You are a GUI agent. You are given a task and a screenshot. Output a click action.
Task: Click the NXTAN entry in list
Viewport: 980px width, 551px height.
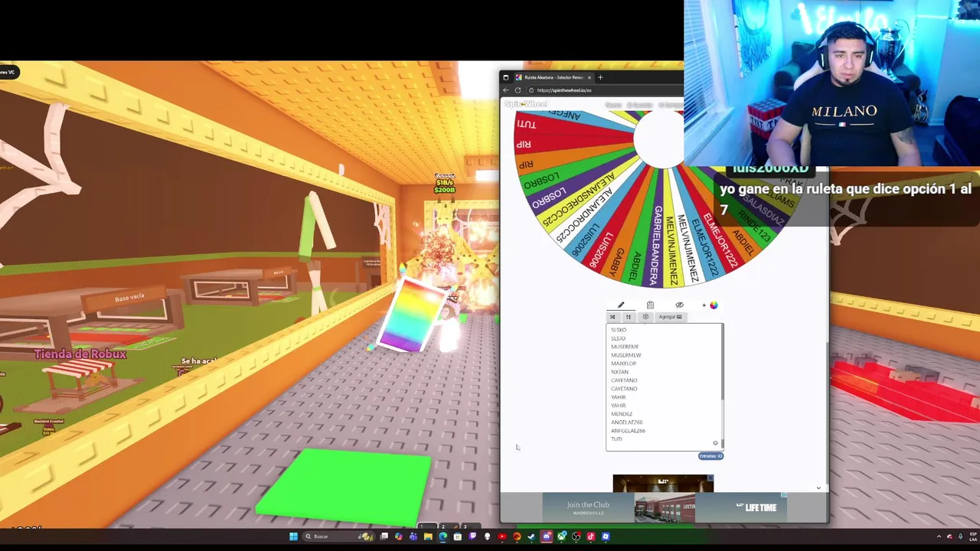pyautogui.click(x=619, y=372)
